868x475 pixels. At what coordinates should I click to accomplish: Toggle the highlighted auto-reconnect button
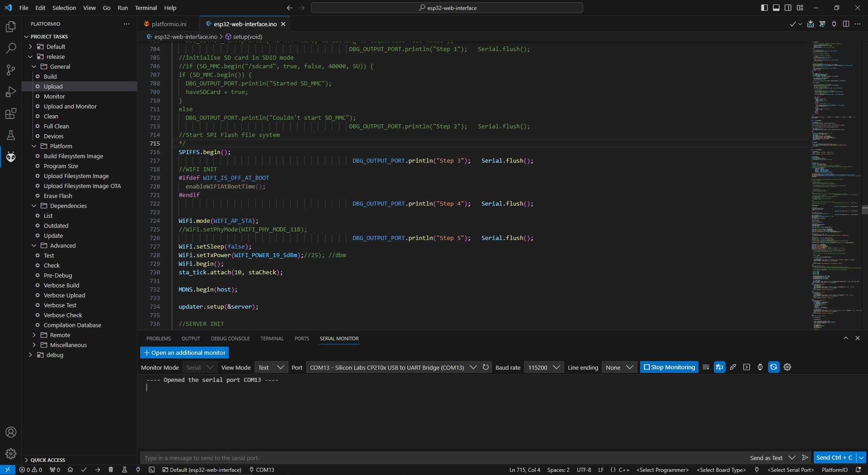774,367
